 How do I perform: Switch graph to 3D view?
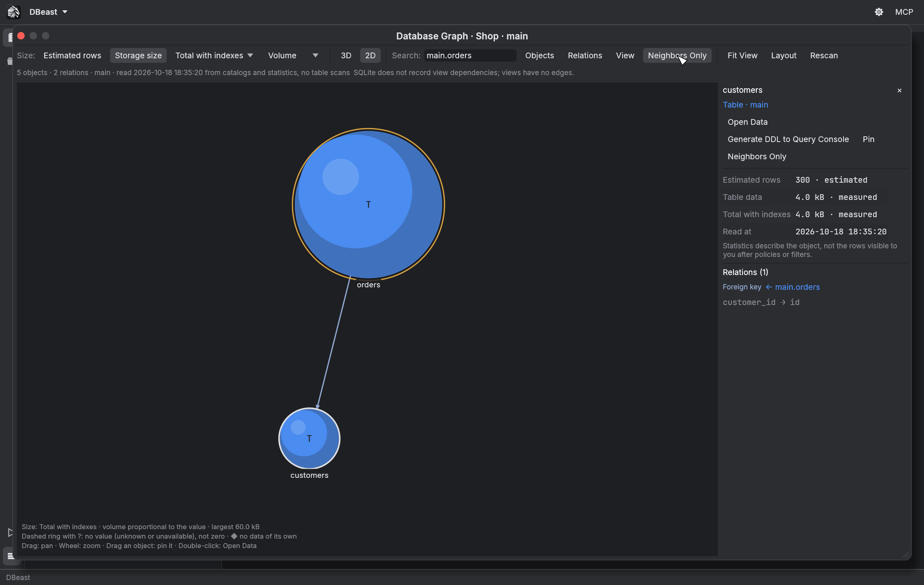tap(346, 55)
